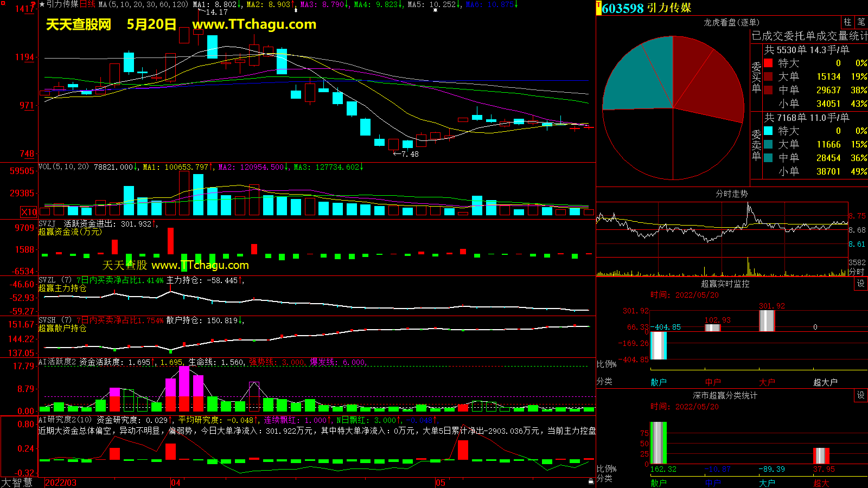The image size is (868, 488).
Task: Switch to 笔 view in 龙虎看盘
Action: click(861, 22)
